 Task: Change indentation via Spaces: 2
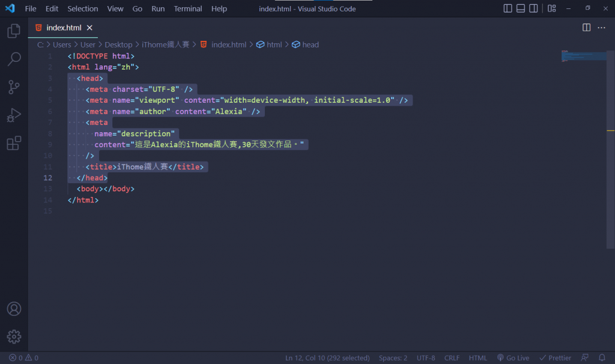393,358
